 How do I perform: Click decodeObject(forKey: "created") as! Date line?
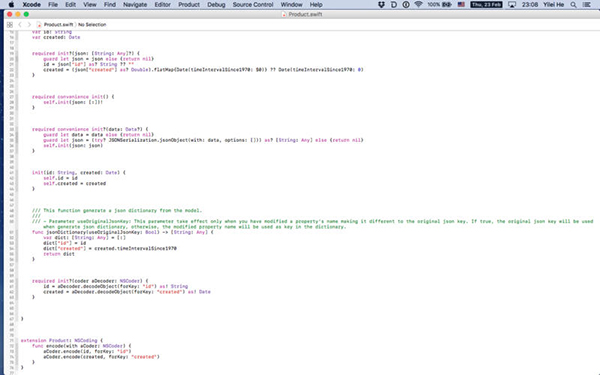(x=127, y=292)
